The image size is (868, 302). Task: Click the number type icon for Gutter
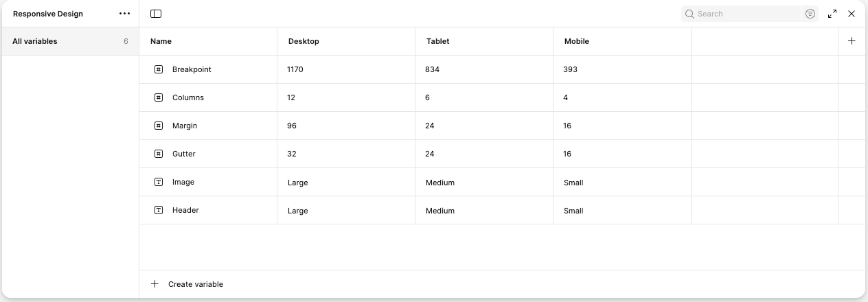coord(159,154)
